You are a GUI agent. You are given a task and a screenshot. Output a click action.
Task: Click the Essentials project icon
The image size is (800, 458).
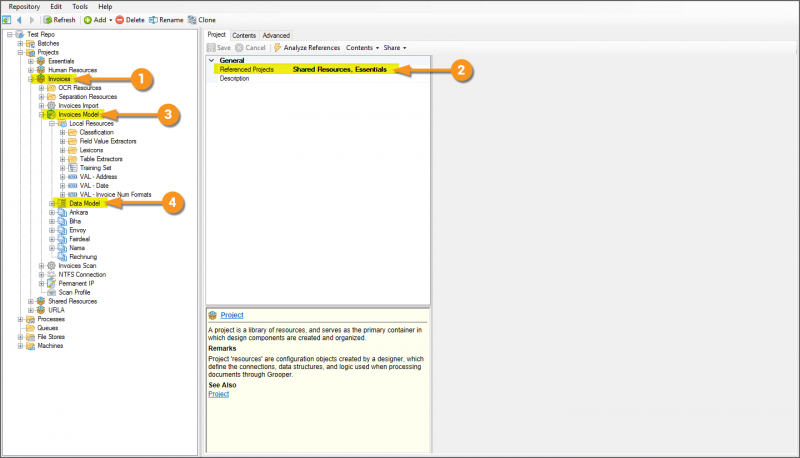coord(41,61)
